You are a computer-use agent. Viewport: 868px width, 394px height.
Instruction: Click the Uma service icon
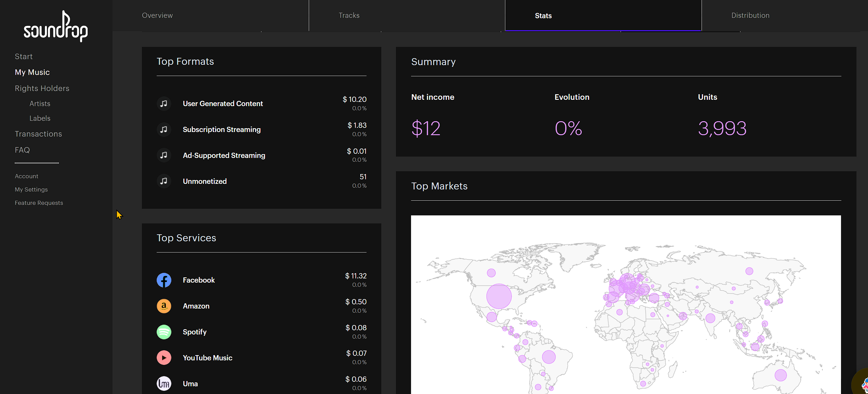tap(164, 384)
